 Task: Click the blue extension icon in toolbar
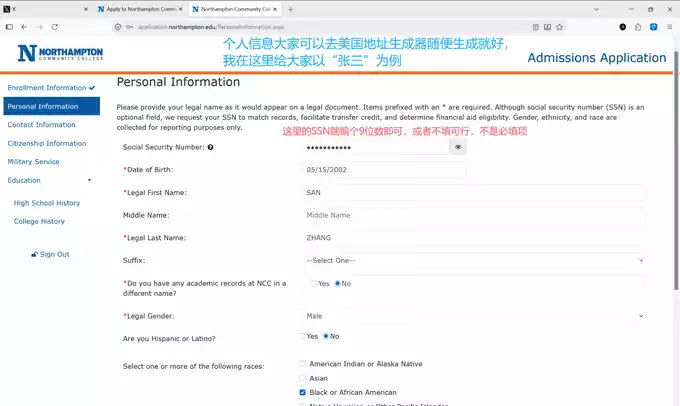pyautogui.click(x=654, y=27)
